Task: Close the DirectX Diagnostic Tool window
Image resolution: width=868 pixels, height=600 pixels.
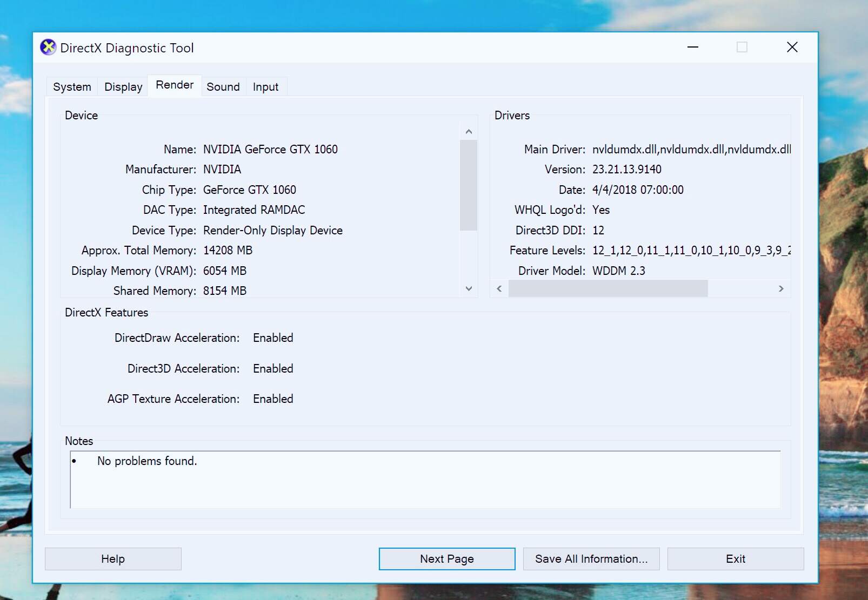Action: click(792, 48)
